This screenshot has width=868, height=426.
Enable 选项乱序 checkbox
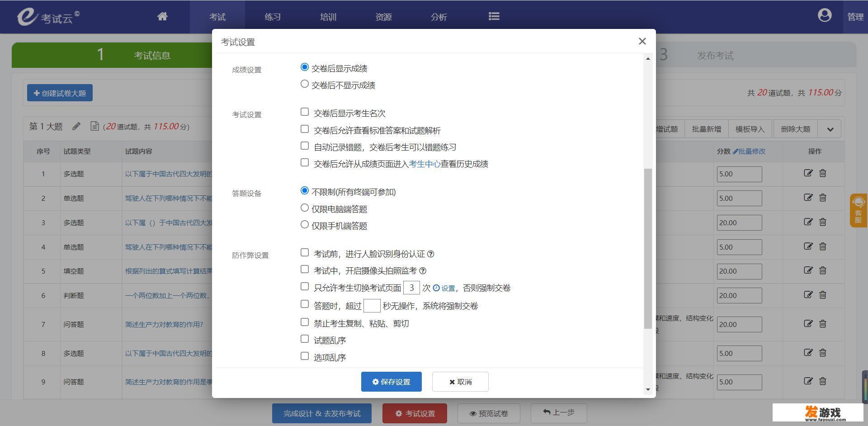tap(305, 356)
